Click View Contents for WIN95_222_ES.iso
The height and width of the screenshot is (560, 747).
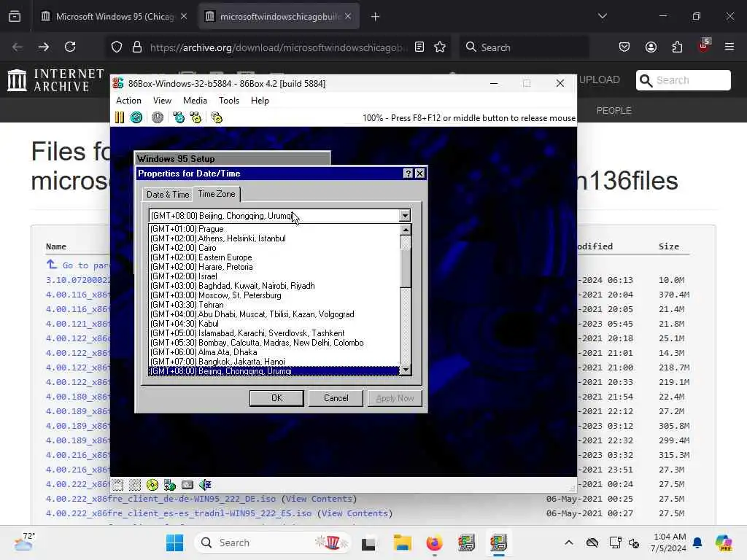pos(355,513)
